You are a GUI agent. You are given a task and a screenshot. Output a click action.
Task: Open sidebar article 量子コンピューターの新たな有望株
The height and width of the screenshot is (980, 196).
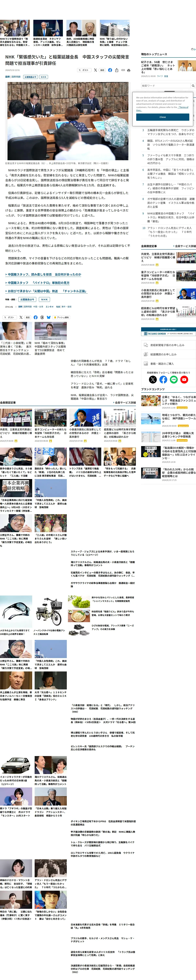[x=168, y=277]
